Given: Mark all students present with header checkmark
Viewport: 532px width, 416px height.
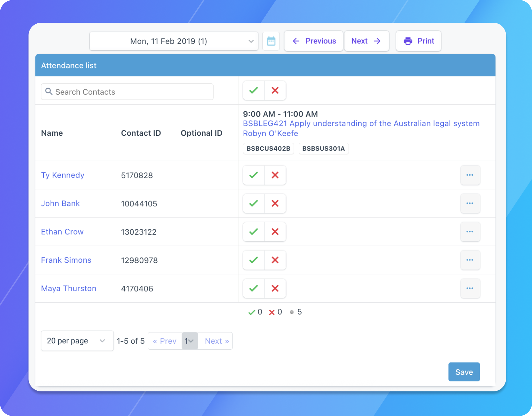Looking at the screenshot, I should coord(254,90).
